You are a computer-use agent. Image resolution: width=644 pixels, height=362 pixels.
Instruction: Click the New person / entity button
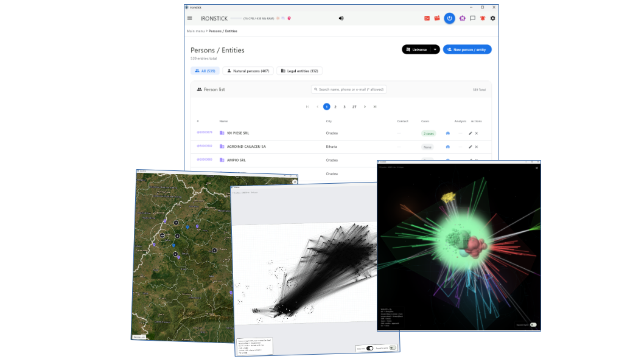click(467, 50)
